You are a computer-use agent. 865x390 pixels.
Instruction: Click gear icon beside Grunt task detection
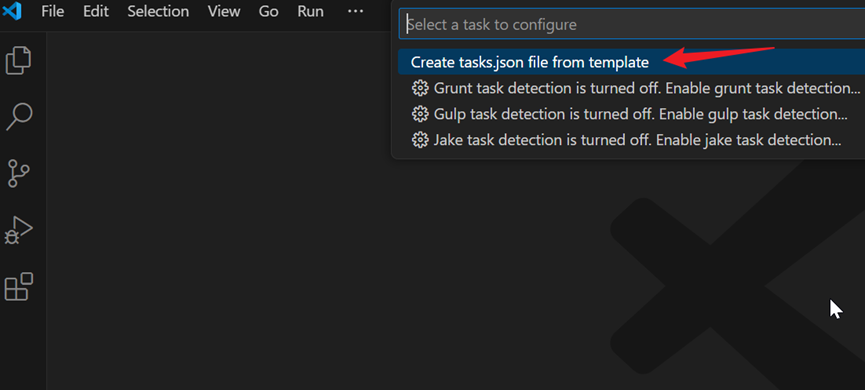pos(420,88)
